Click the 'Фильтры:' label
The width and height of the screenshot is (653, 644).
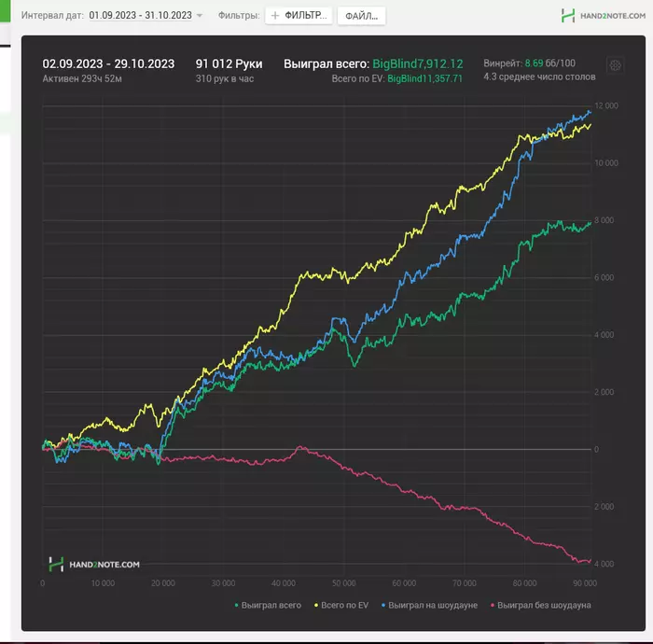[239, 16]
